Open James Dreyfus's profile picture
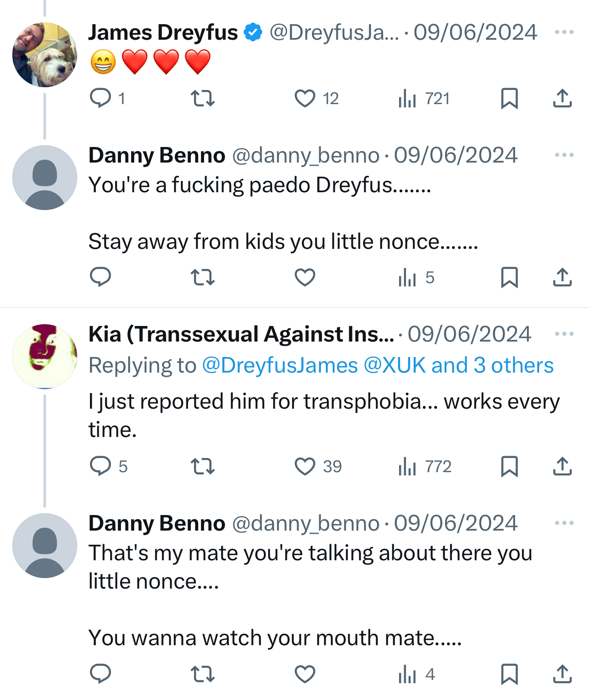The width and height of the screenshot is (589, 700). coord(45,55)
